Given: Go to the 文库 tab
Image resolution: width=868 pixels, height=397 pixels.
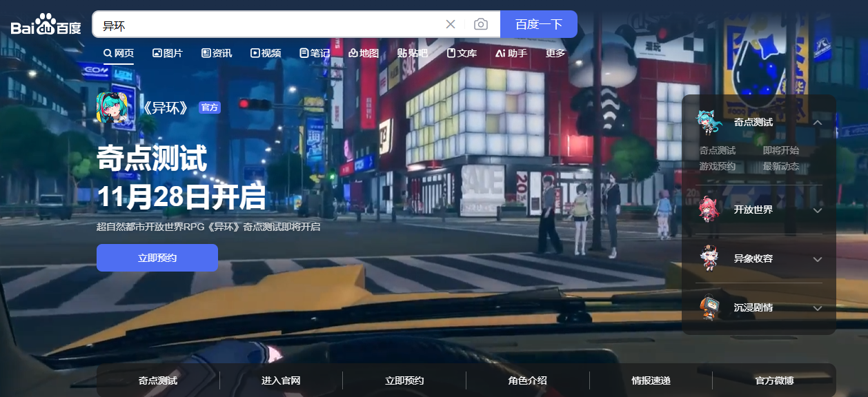Looking at the screenshot, I should tap(462, 53).
